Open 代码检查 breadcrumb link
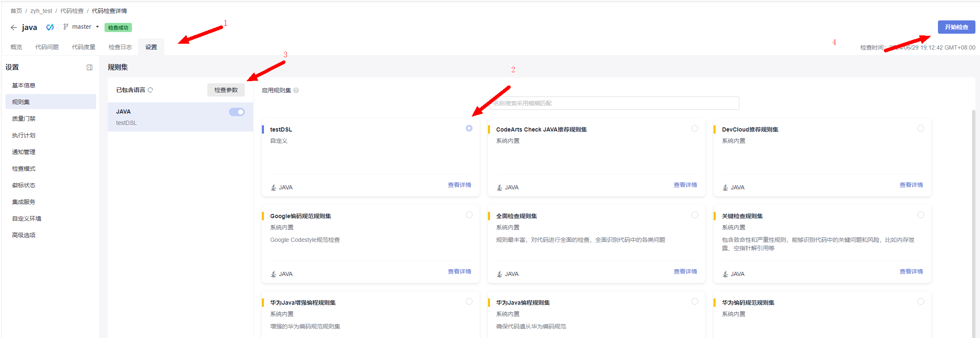 pyautogui.click(x=72, y=11)
